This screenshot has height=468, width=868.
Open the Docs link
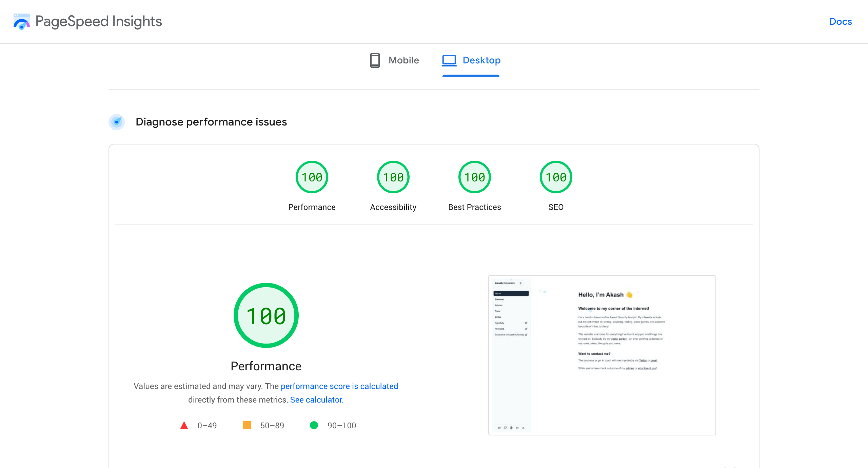[840, 22]
